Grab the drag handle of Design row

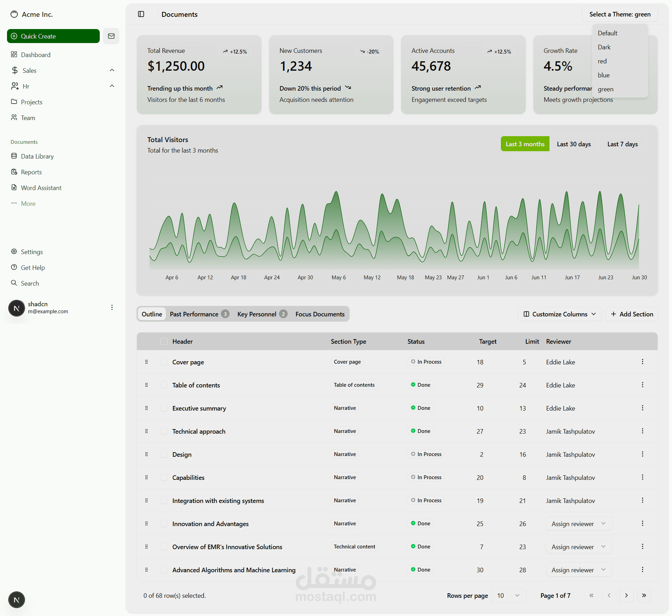(x=146, y=454)
